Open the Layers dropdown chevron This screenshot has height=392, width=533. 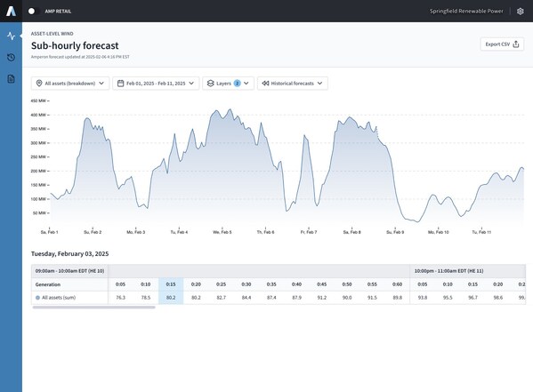click(246, 84)
